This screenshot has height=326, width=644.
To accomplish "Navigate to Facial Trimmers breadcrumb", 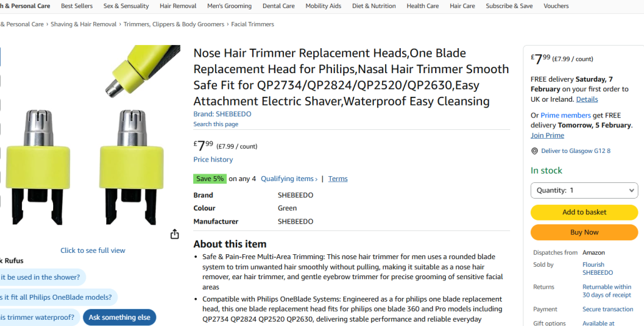I will 253,24.
